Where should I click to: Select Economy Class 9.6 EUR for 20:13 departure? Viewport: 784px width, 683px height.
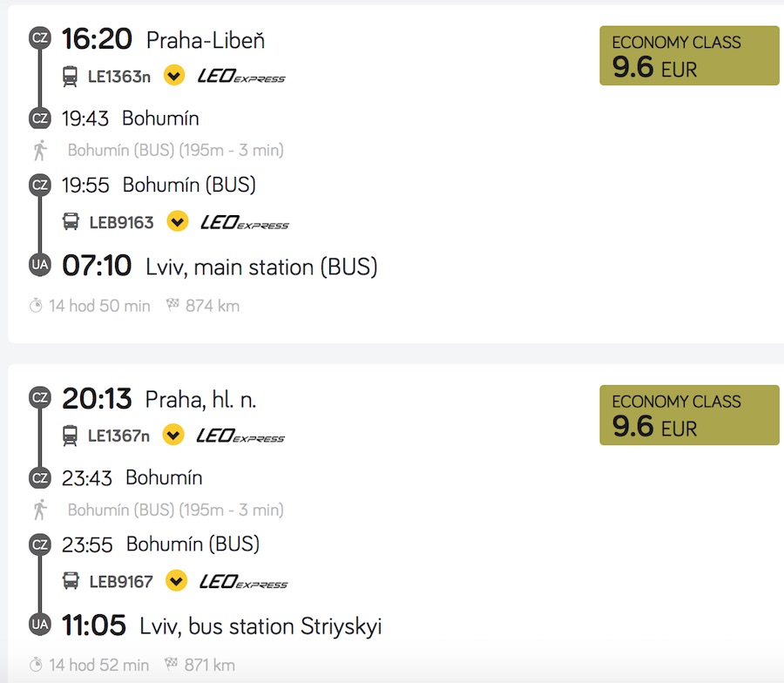(689, 416)
